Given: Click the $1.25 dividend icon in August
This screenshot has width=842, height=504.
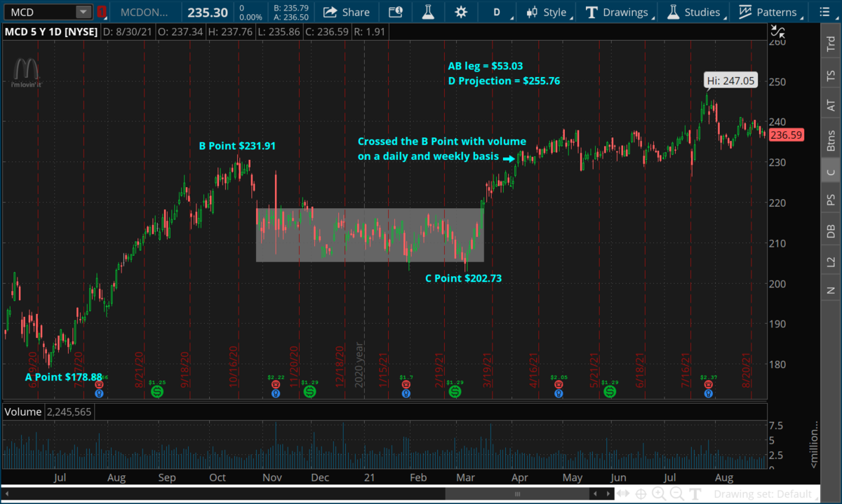Looking at the screenshot, I should [x=156, y=393].
